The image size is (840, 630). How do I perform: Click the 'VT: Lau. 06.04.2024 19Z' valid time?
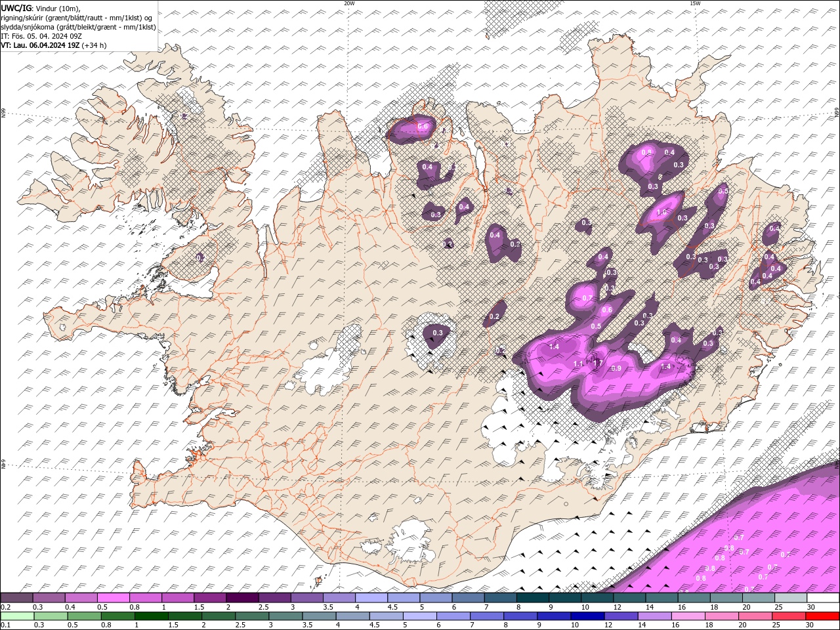(x=39, y=45)
